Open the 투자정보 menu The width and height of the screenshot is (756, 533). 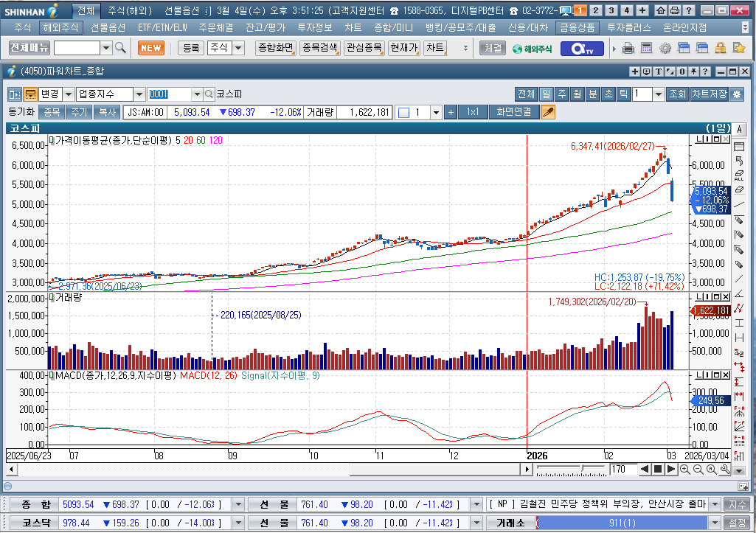point(314,27)
